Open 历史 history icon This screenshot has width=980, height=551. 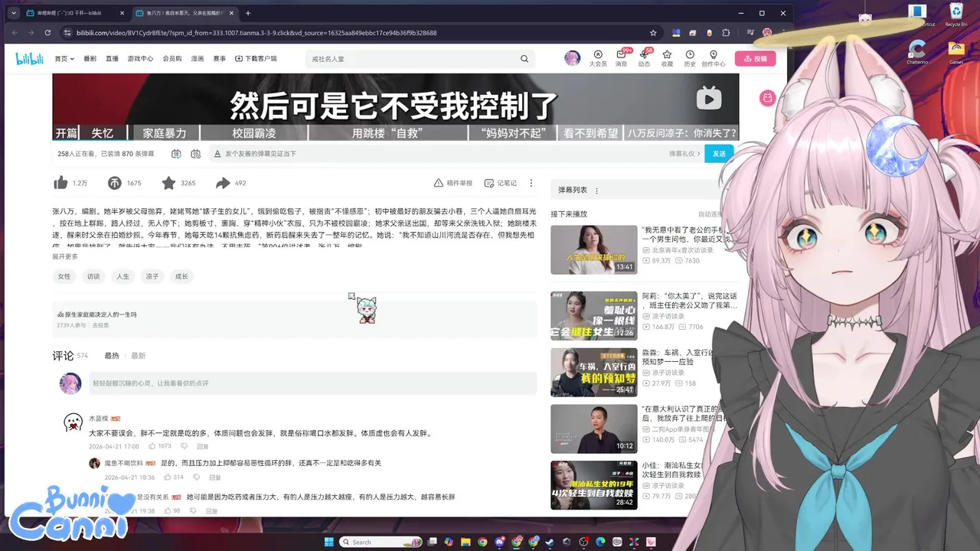pos(690,58)
